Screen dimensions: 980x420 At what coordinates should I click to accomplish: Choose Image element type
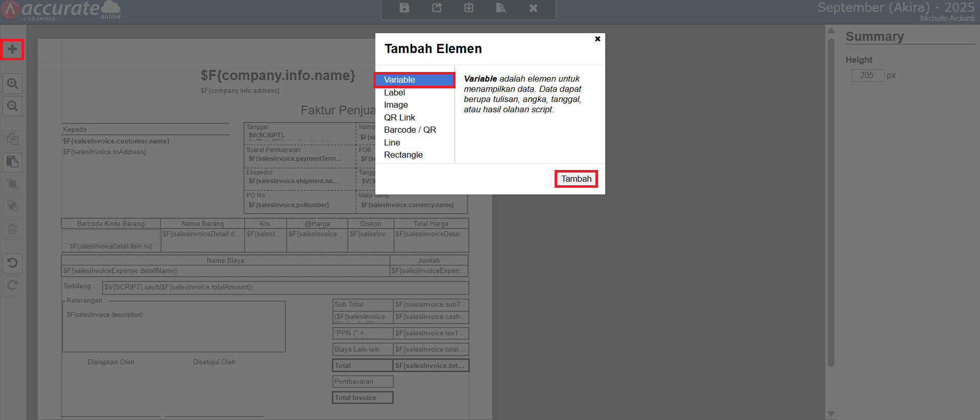coord(396,105)
